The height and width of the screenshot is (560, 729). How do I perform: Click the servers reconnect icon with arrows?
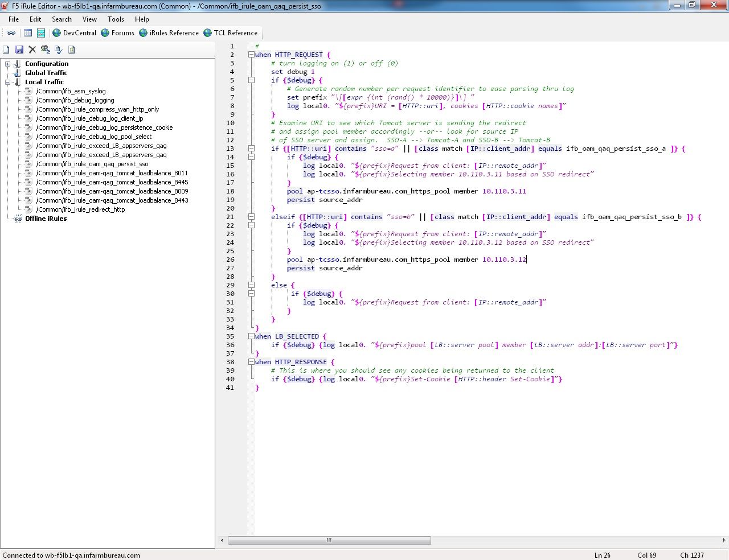click(46, 50)
